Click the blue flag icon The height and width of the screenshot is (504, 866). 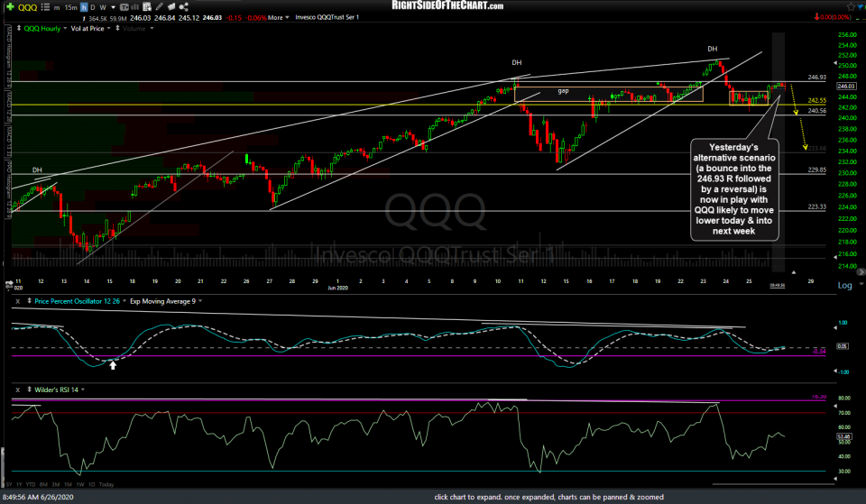coord(861,6)
